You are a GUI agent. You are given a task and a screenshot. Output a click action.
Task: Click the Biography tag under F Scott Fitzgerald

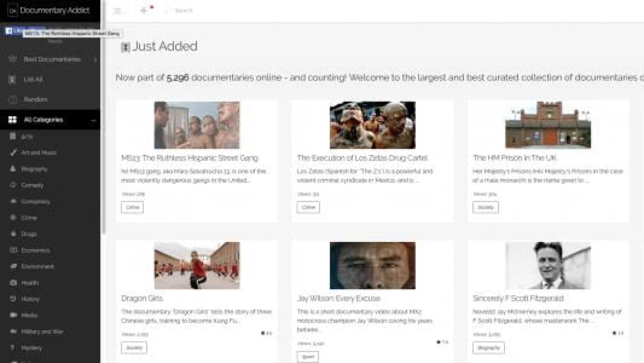(x=488, y=348)
